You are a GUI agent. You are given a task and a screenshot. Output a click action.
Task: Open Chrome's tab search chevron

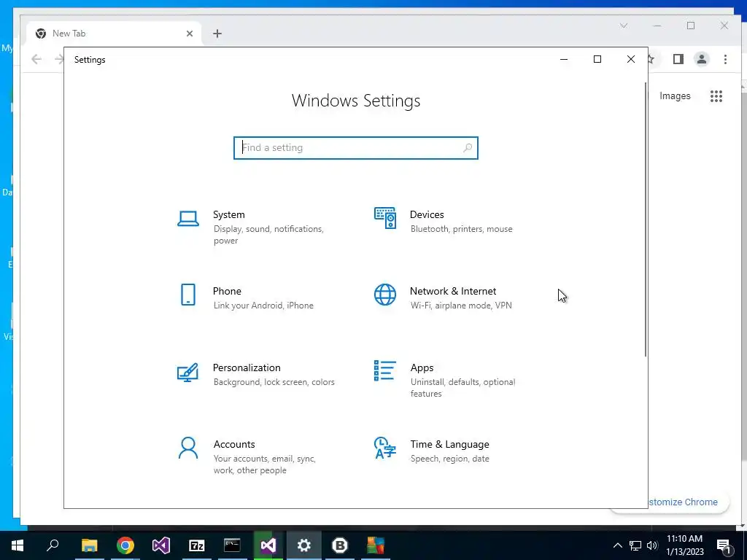pos(624,26)
